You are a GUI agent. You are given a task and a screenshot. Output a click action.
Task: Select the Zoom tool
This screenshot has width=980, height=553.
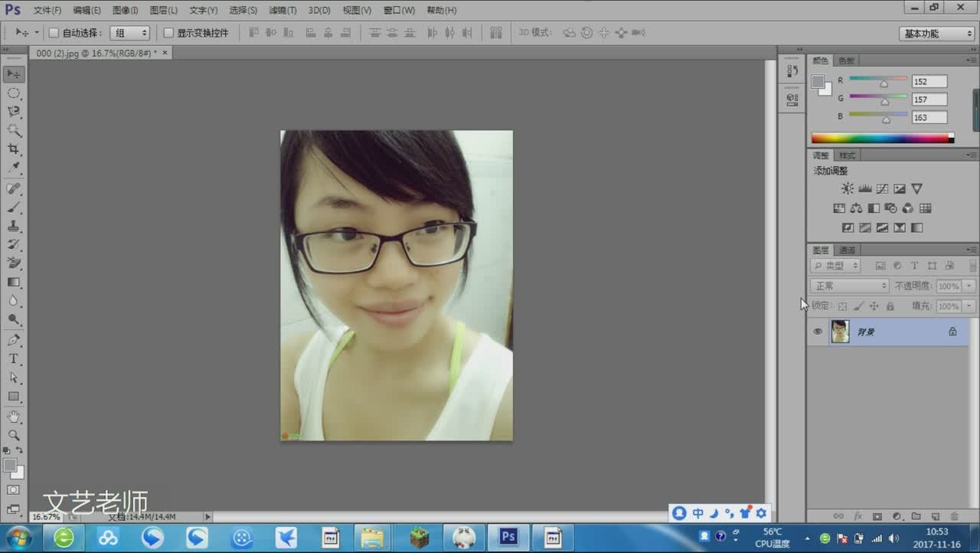point(14,435)
